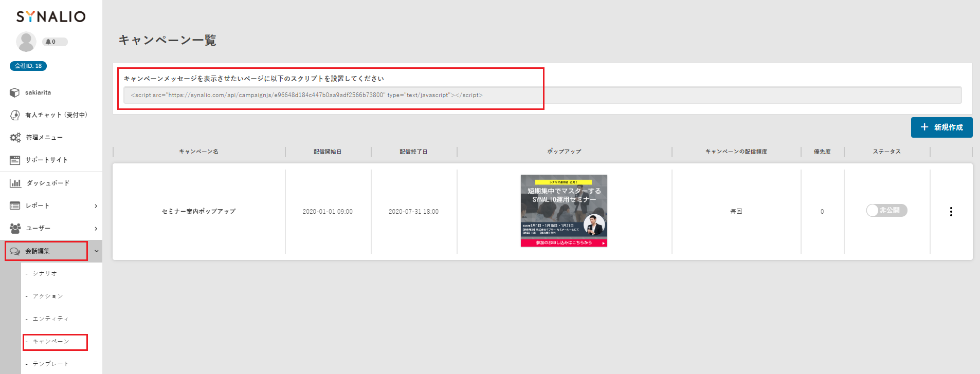Select campaign セミナー案内ポップアップ
980x374 pixels.
(x=198, y=211)
